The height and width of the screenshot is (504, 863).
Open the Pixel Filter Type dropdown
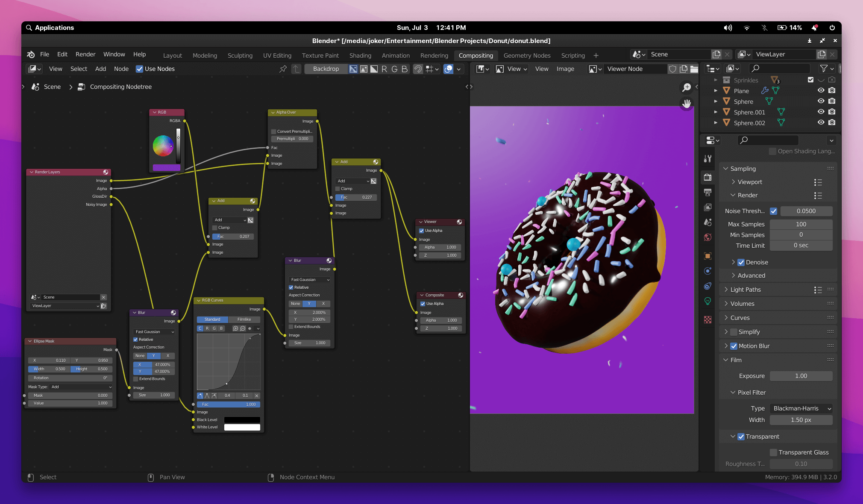(x=801, y=408)
